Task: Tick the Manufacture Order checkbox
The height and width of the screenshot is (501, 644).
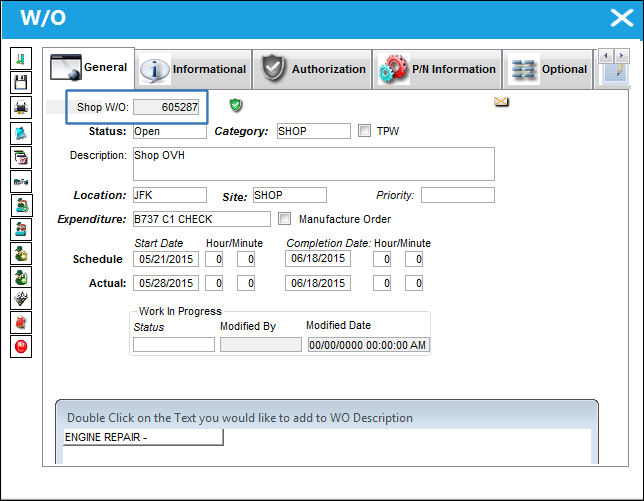Action: click(284, 218)
